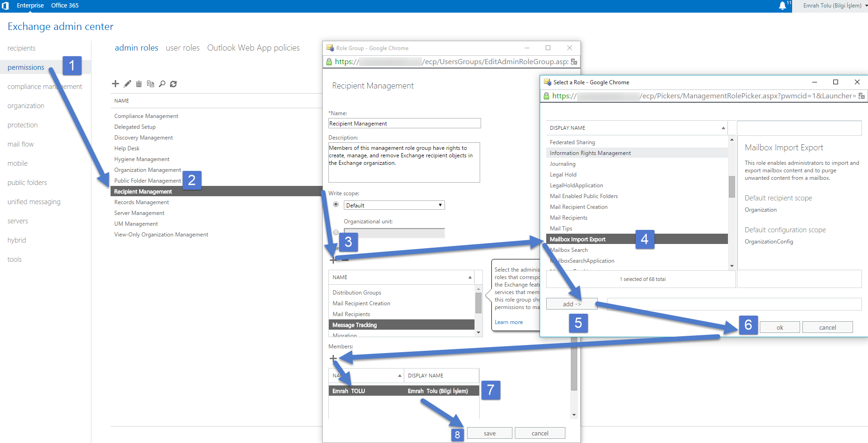Click the Select a Role list scrollbar thumb
Image resolution: width=868 pixels, height=443 pixels.
click(x=732, y=187)
